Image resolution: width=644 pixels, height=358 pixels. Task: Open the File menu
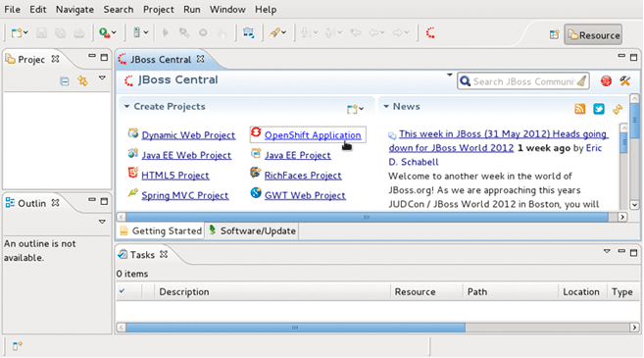pyautogui.click(x=13, y=10)
